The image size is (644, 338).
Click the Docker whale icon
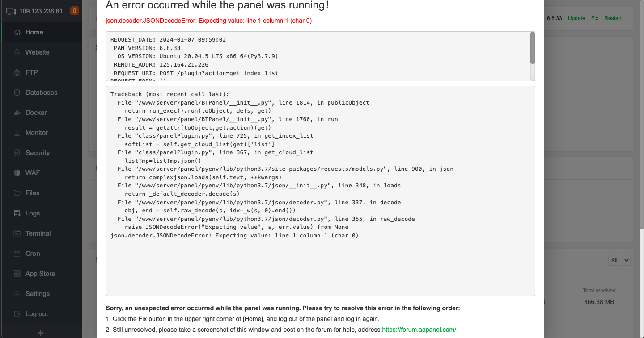tap(17, 113)
